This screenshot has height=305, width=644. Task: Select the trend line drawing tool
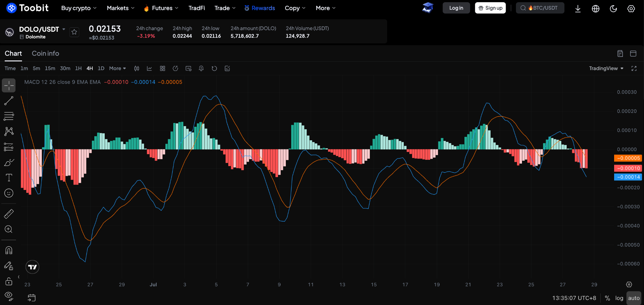pyautogui.click(x=9, y=101)
